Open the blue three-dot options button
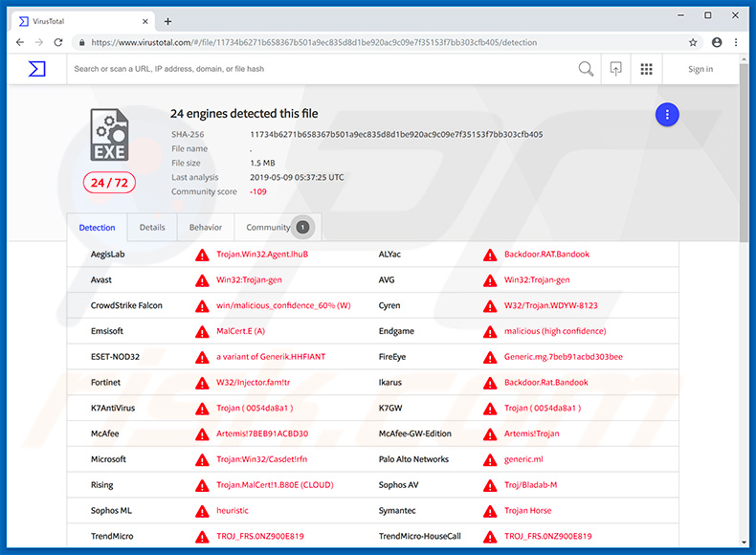The width and height of the screenshot is (756, 555). [667, 115]
